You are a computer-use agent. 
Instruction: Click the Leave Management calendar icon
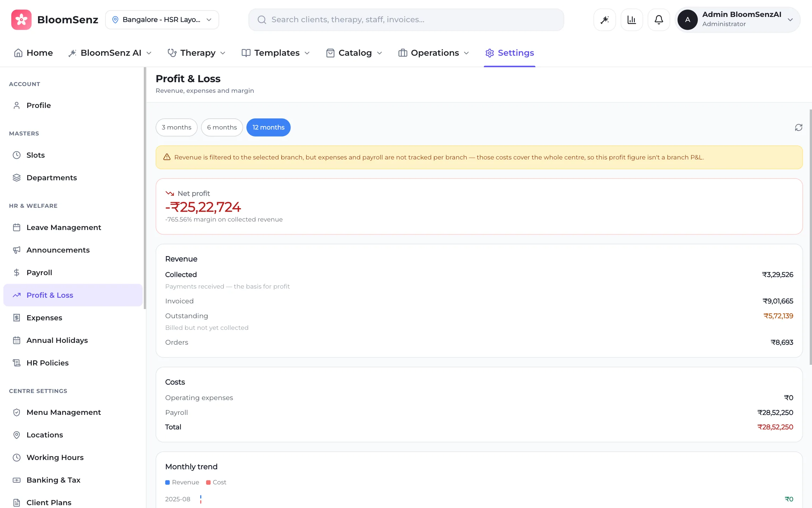click(17, 228)
